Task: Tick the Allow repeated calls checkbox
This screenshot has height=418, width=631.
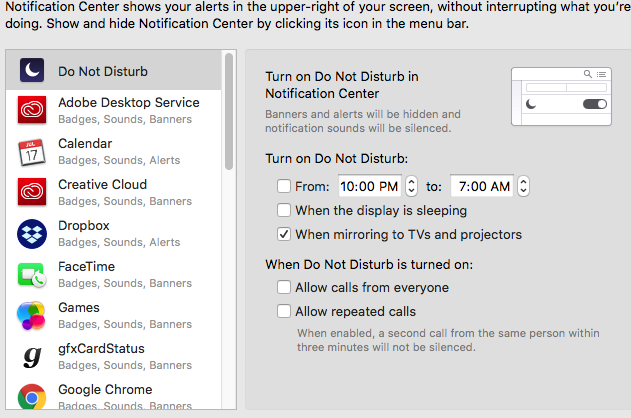Action: coord(284,311)
